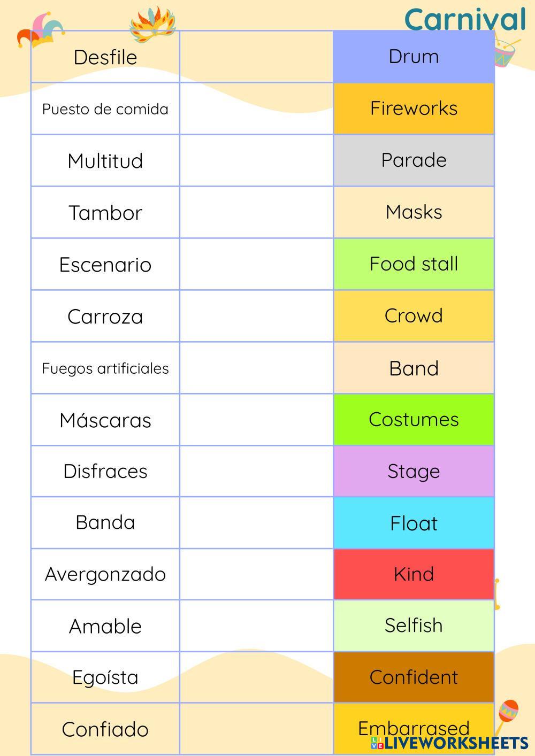Click the Liveworksheets logo
Screen dimensions: 535x756
click(449, 743)
